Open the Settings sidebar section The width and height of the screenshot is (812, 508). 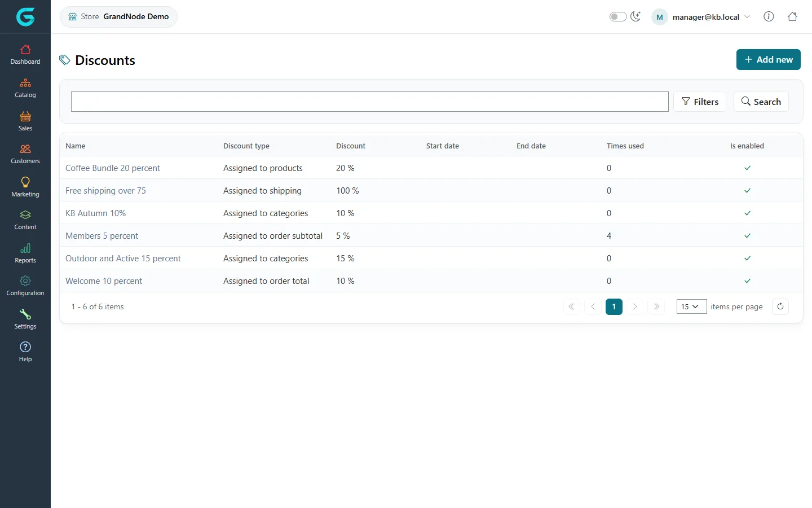click(x=25, y=319)
